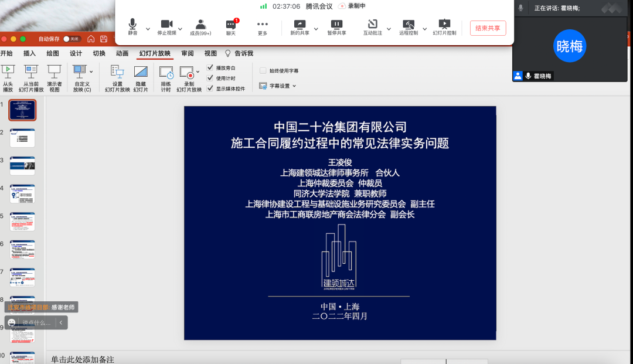Uncheck Play Narrations (播放旁白)
Viewport: 633px width, 364px height.
click(210, 67)
